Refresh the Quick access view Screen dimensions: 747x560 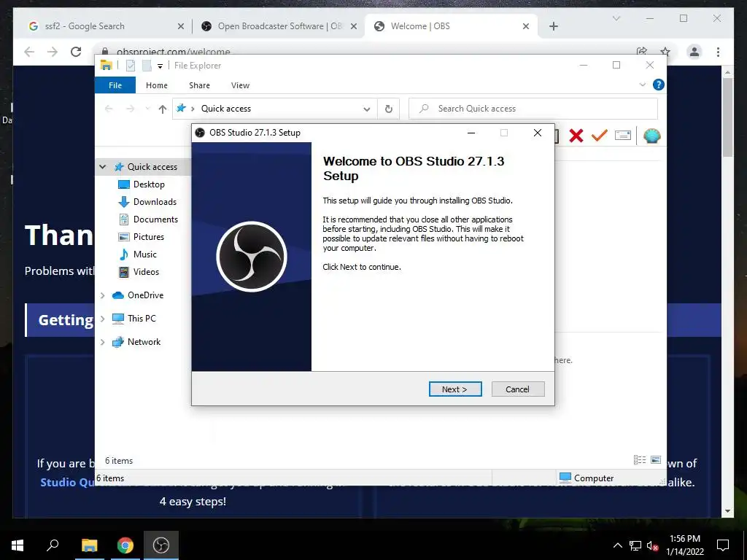(388, 109)
